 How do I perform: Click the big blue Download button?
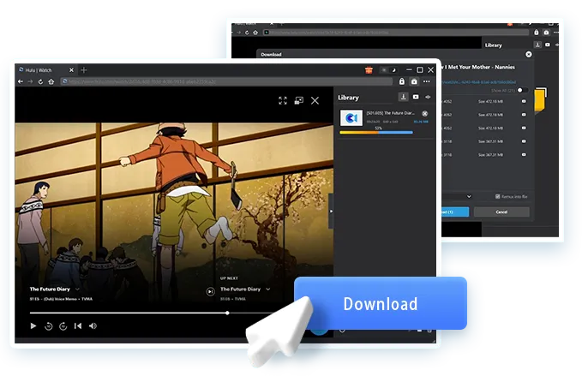coord(381,303)
